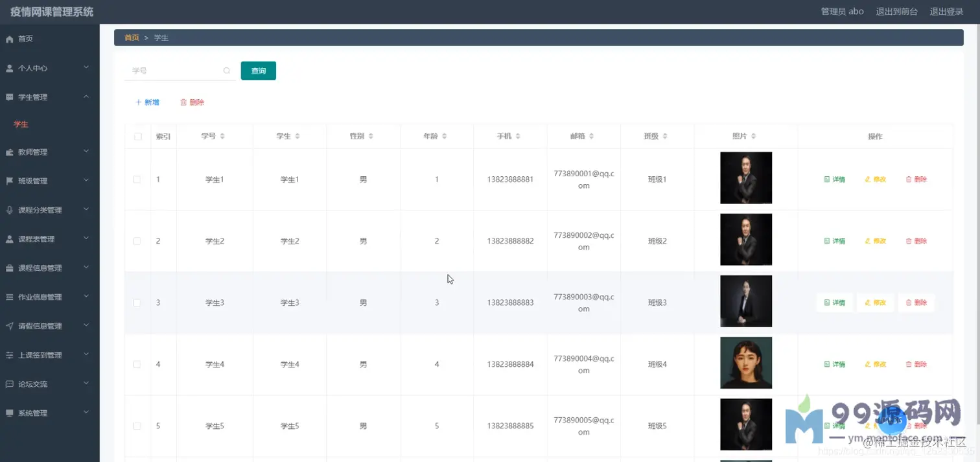Open 详情 for row 学生3
The width and height of the screenshot is (980, 462).
pyautogui.click(x=834, y=303)
